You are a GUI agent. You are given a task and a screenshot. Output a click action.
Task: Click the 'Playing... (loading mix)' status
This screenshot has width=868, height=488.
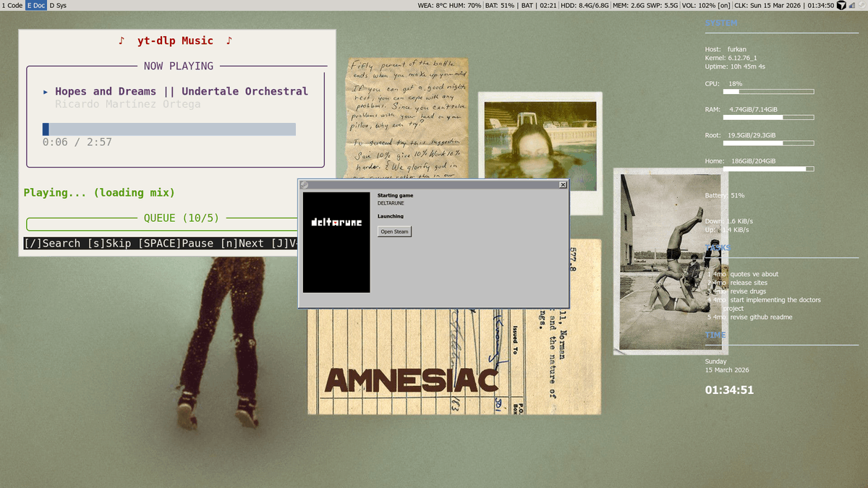[x=99, y=193]
